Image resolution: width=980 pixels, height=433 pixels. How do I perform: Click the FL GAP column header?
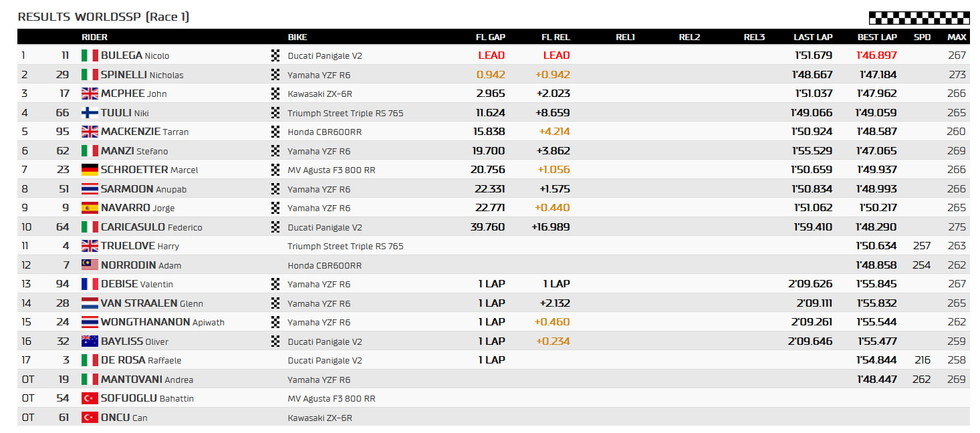[490, 37]
